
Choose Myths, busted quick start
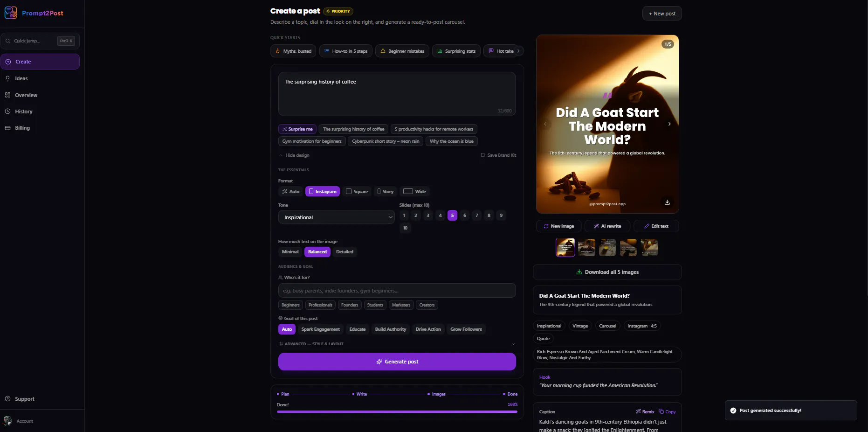293,51
